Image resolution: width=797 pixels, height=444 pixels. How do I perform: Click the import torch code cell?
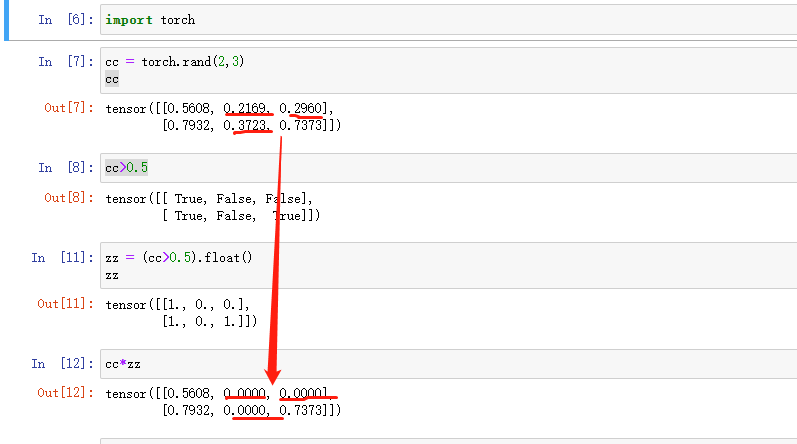click(x=448, y=20)
